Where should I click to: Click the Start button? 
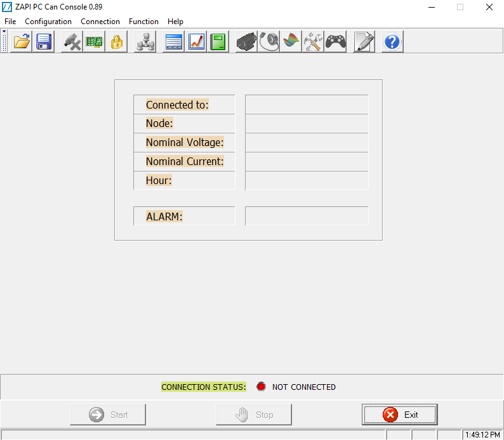click(x=108, y=415)
